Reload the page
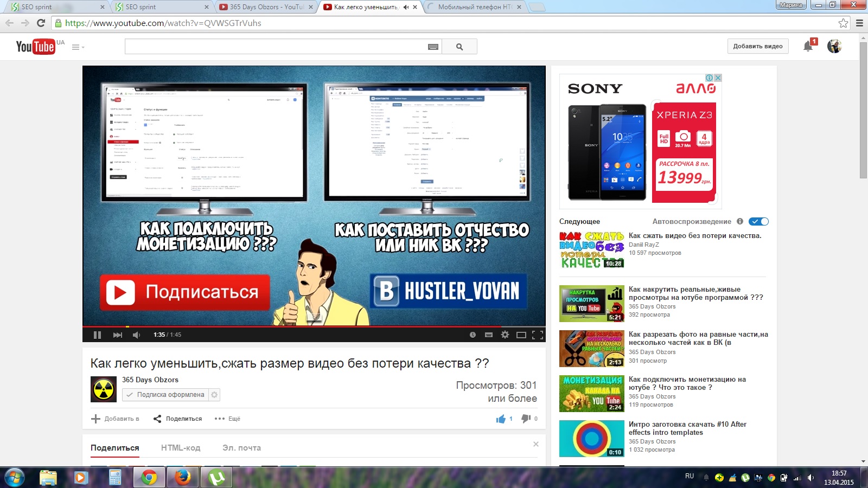The width and height of the screenshot is (868, 488). pyautogui.click(x=41, y=23)
